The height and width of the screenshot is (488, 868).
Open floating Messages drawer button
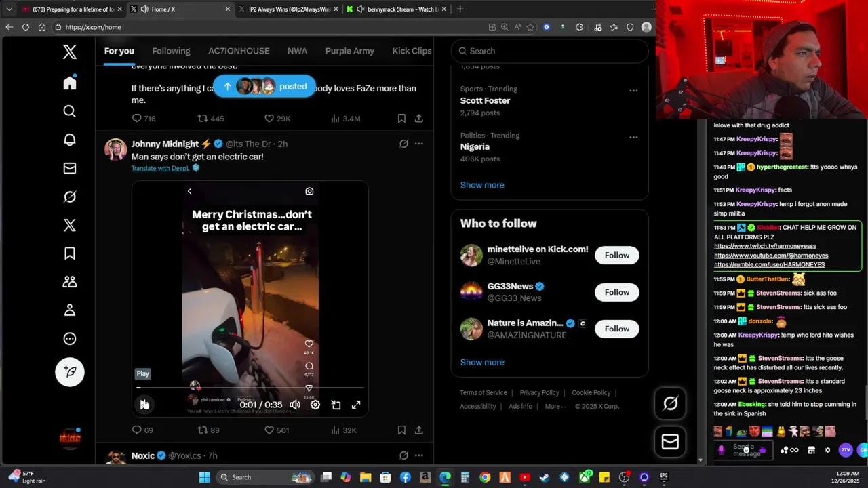click(x=670, y=442)
